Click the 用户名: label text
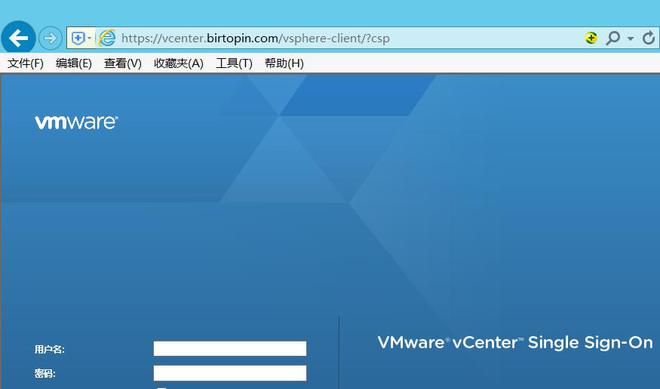 (x=50, y=349)
